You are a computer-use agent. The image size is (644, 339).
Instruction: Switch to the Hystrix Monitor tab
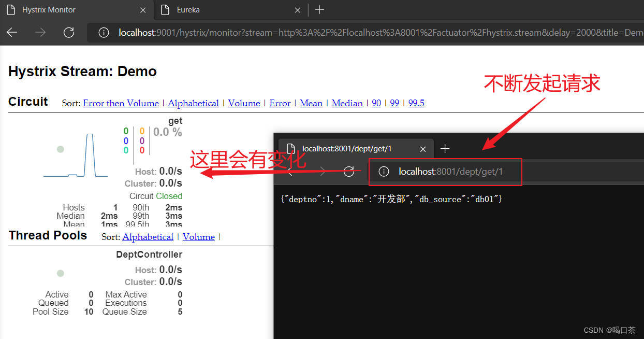(77, 10)
